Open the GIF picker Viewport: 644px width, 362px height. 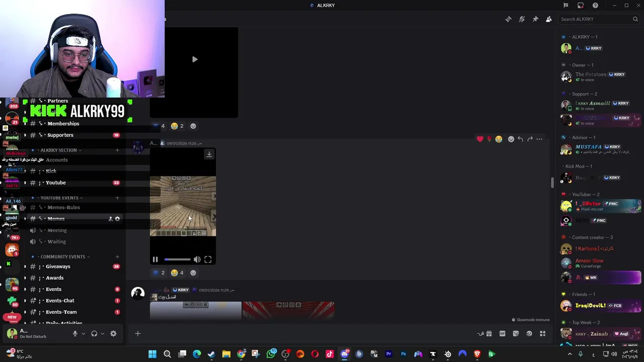(x=502, y=333)
